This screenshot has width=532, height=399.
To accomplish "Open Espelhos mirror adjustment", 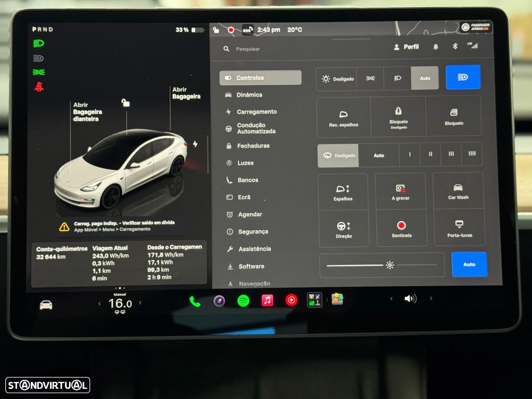I will 343,192.
